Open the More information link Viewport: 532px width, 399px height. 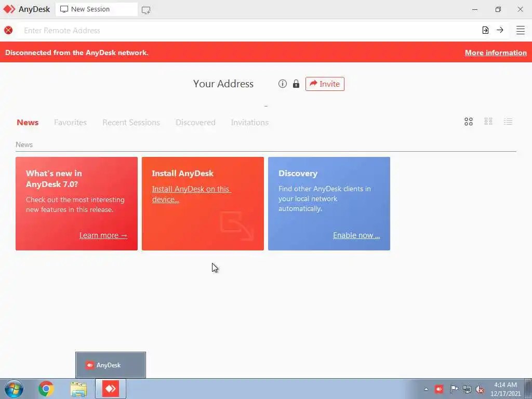click(x=496, y=52)
